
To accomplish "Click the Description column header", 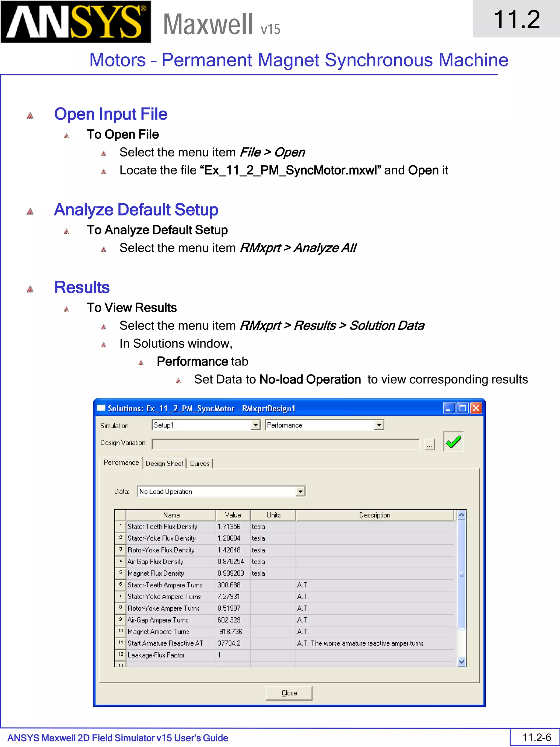I will (x=375, y=515).
